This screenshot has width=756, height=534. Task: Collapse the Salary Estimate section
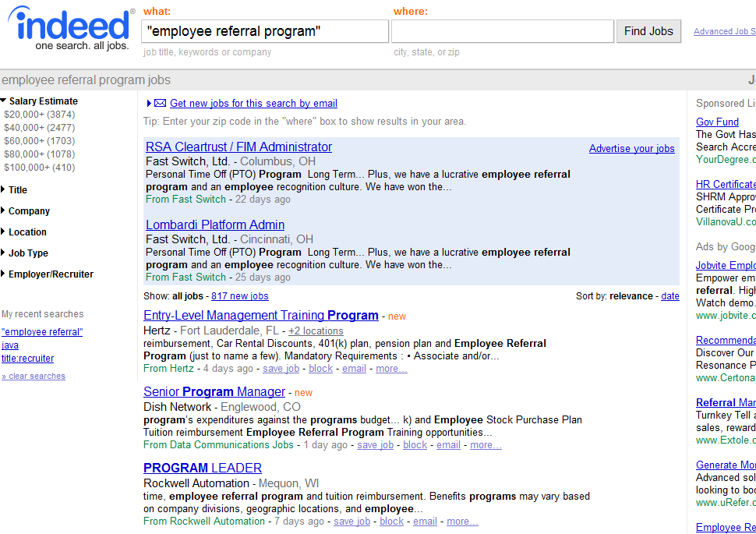coord(39,101)
